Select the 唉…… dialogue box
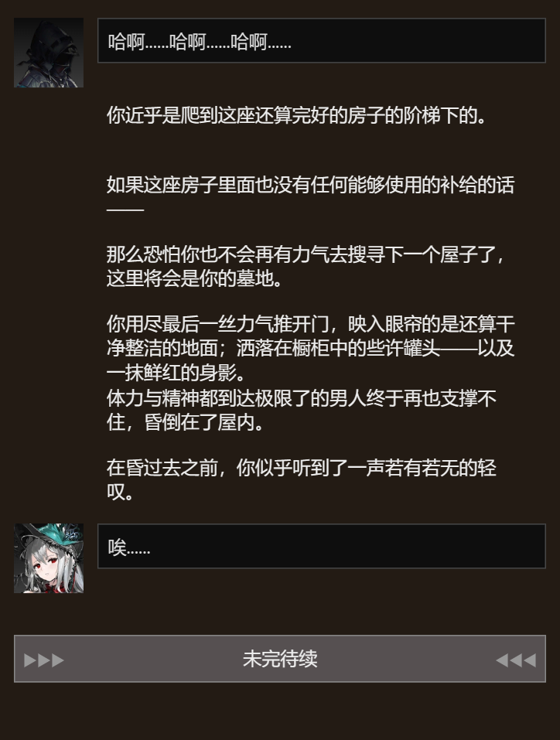The image size is (560, 740). [322, 546]
